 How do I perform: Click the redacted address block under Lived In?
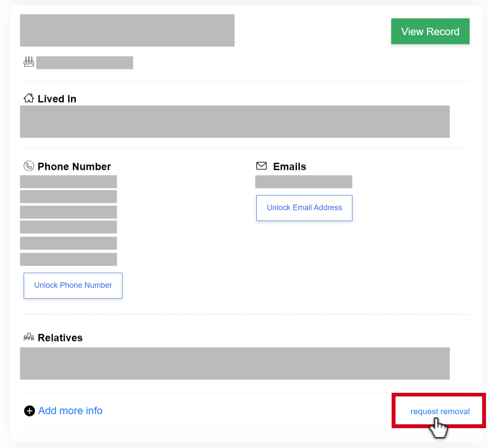(x=235, y=122)
